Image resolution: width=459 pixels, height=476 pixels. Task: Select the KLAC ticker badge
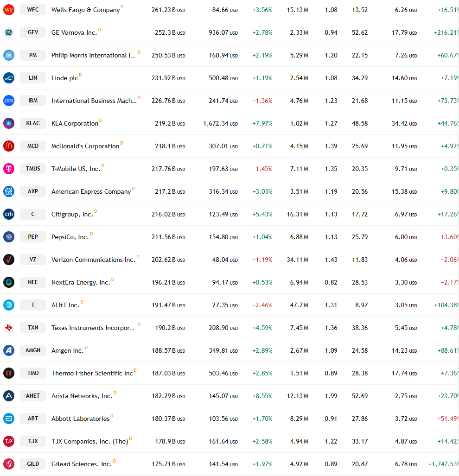pos(33,123)
